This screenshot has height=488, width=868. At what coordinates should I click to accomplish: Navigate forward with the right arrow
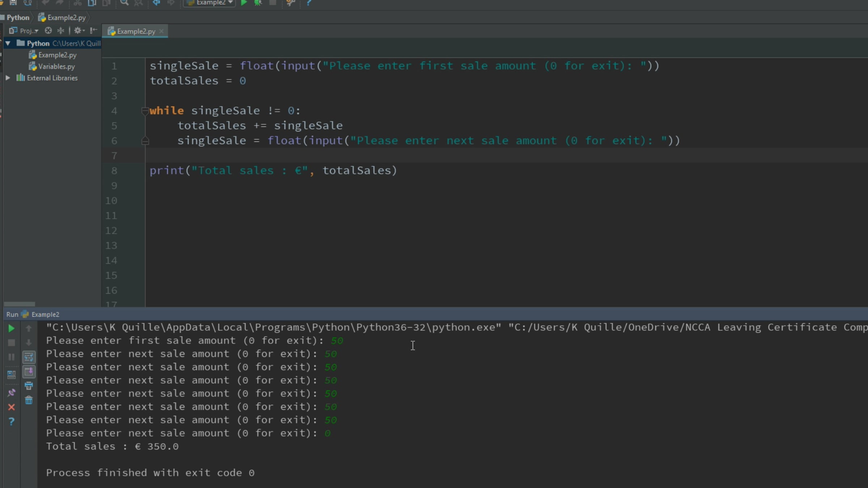click(x=171, y=3)
